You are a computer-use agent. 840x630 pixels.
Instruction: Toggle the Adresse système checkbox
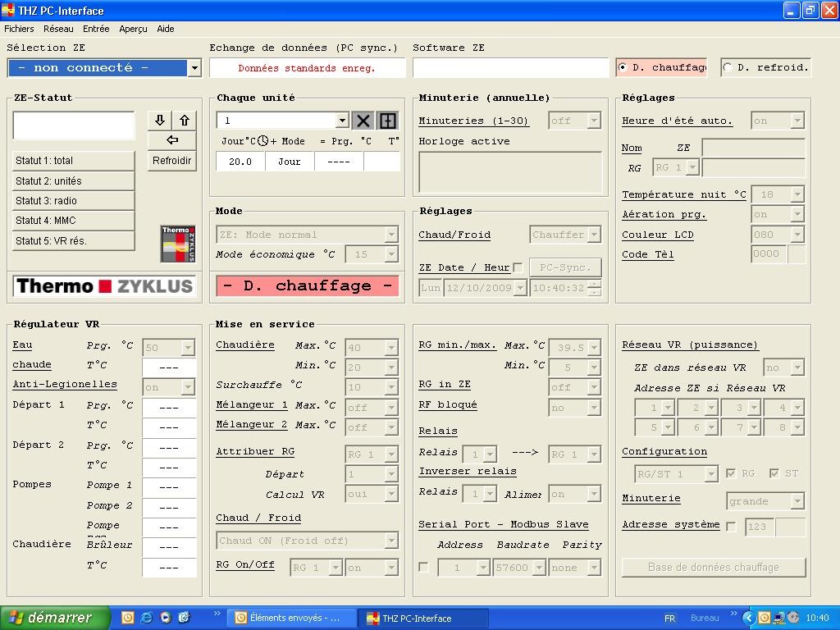click(x=731, y=527)
